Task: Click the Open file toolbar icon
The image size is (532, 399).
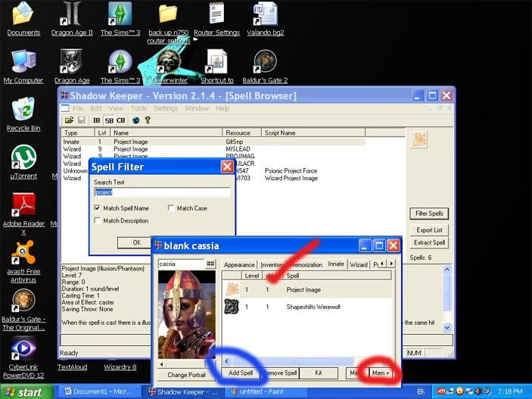Action: 69,120
